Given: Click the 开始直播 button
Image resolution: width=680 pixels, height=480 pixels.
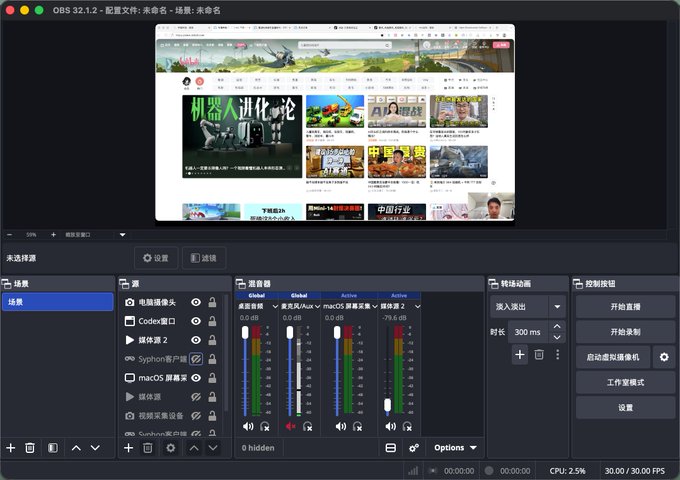Looking at the screenshot, I should (x=625, y=307).
